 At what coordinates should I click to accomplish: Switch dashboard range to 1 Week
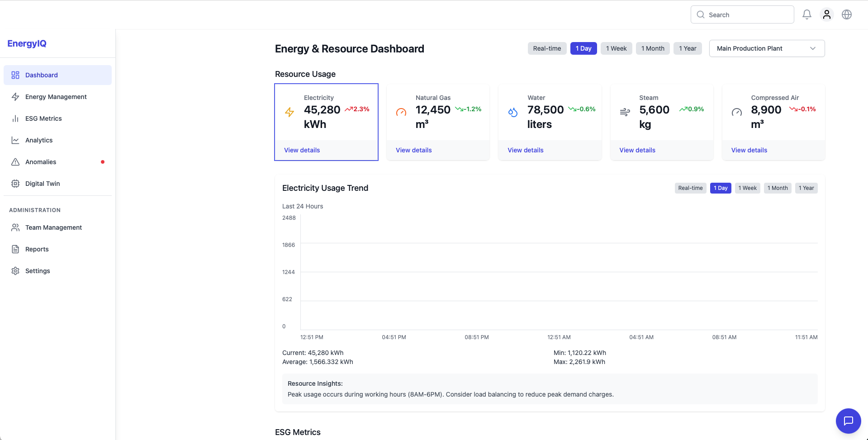point(616,48)
